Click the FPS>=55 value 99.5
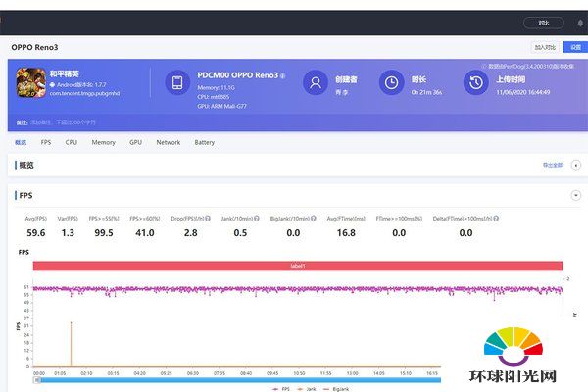Screen dimensions: 588x392 click(x=104, y=233)
